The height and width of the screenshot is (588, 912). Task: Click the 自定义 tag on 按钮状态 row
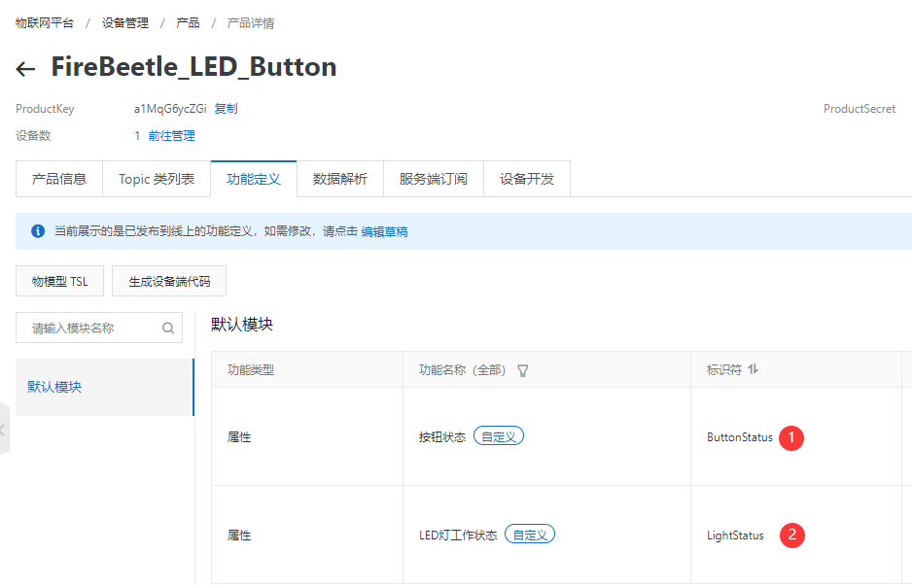(x=499, y=436)
